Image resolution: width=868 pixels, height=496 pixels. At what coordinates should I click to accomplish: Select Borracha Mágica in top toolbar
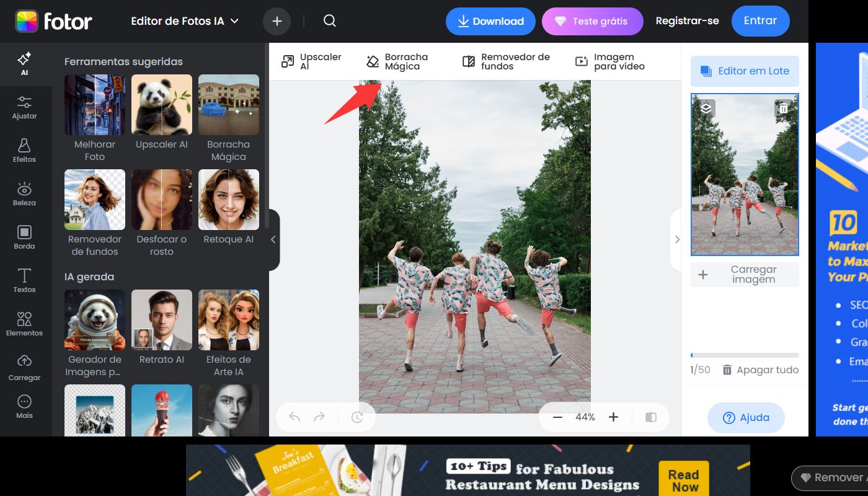point(397,61)
